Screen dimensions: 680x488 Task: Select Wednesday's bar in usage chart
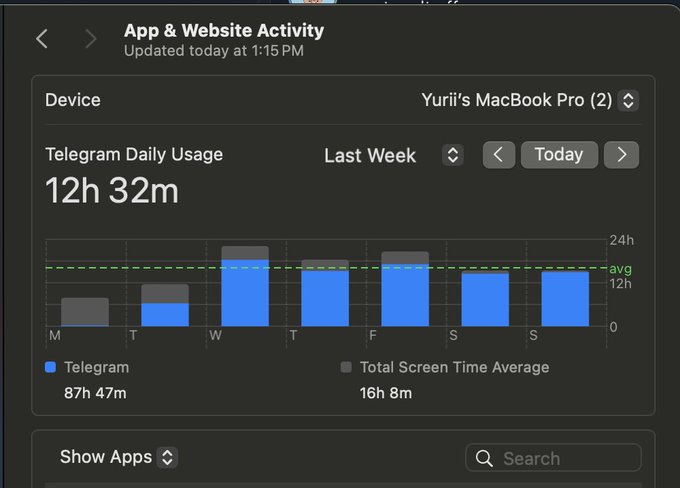click(245, 286)
